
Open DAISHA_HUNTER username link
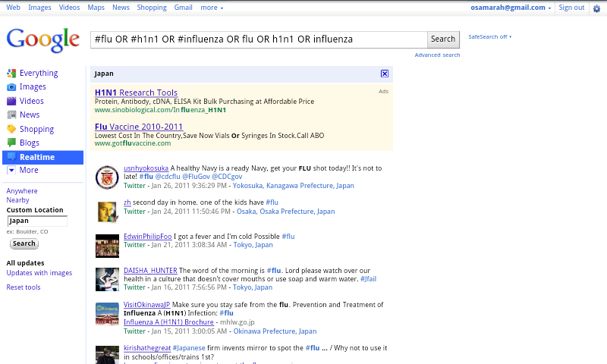(x=150, y=271)
